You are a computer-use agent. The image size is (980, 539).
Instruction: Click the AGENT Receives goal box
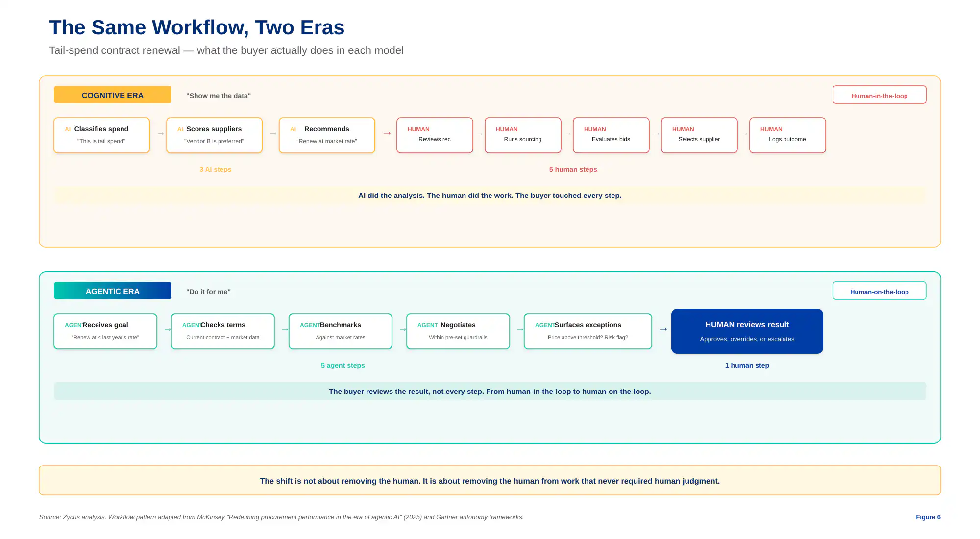coord(105,331)
